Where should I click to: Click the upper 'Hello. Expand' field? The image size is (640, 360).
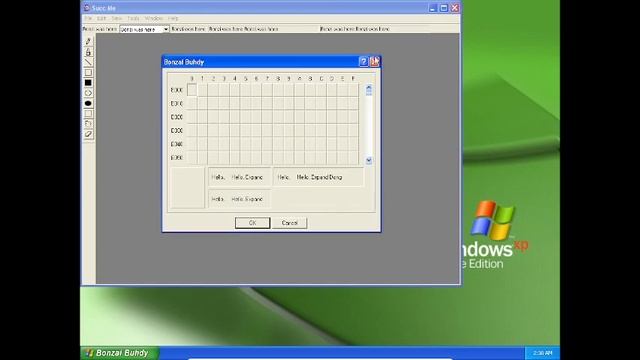click(x=240, y=177)
